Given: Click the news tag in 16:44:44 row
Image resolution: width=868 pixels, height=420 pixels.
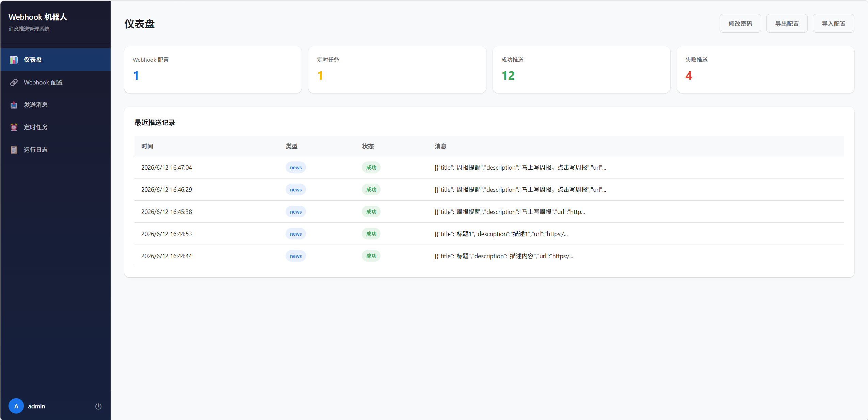Looking at the screenshot, I should tap(295, 256).
